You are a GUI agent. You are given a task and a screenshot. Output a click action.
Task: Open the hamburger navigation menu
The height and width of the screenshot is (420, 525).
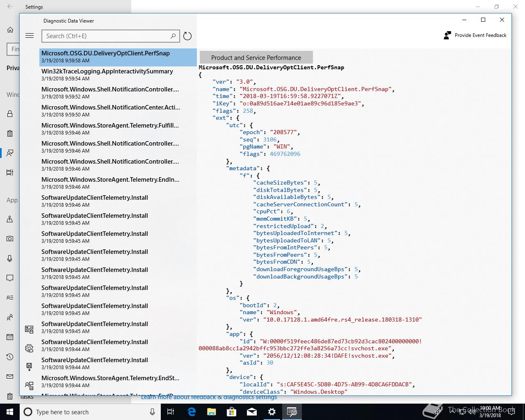30,36
